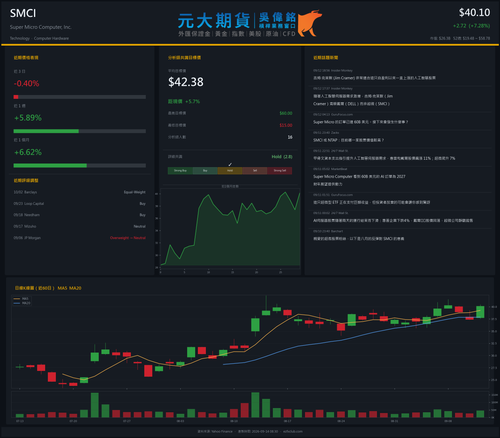This screenshot has height=438, width=500.
Task: Open the headline mentioning 11% and 7%
Action: tap(384, 158)
